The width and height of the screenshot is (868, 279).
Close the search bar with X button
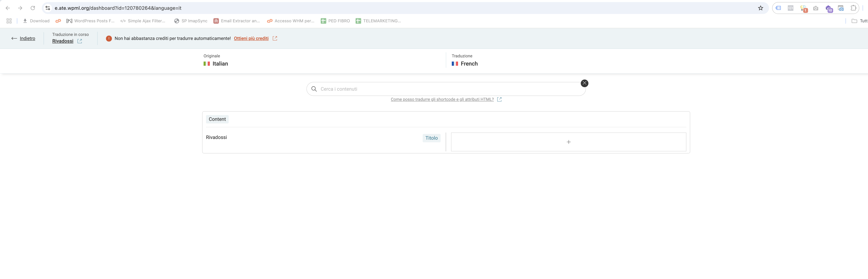(584, 83)
